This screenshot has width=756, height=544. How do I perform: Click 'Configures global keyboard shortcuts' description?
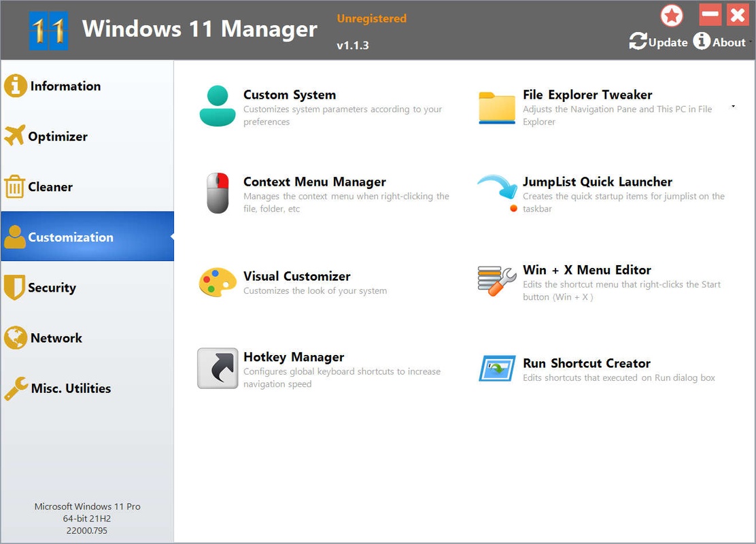(x=341, y=377)
